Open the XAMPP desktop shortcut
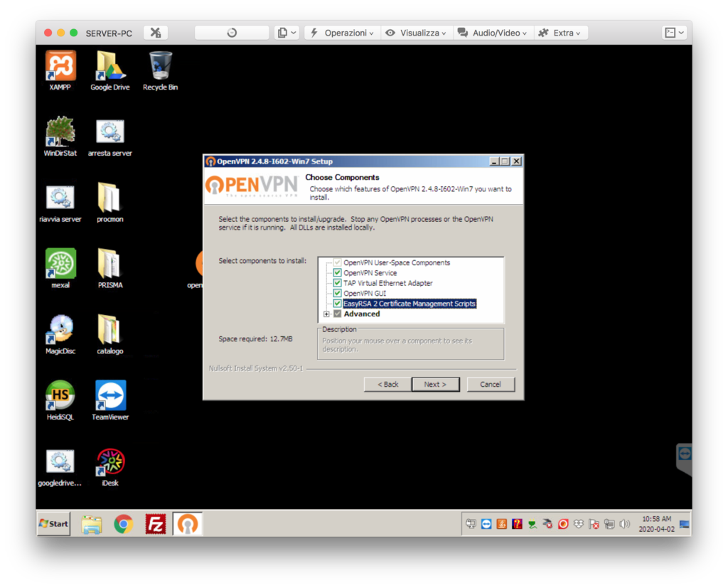 [60, 70]
